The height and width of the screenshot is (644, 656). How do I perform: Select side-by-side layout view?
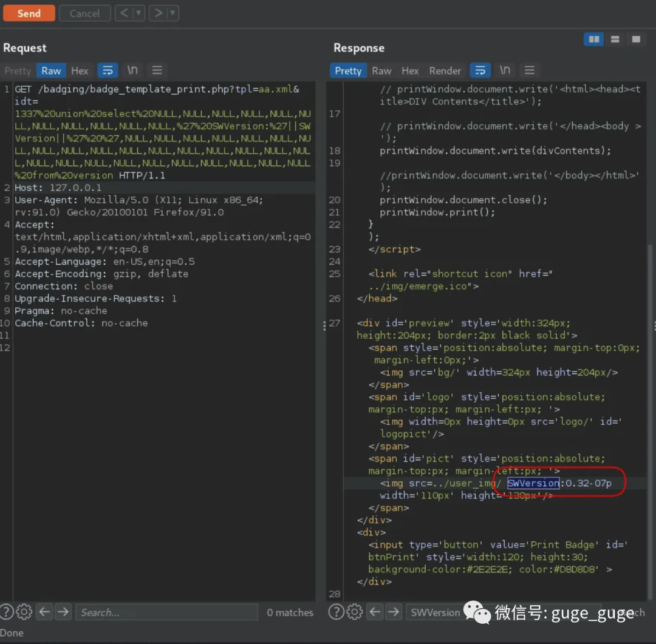tap(593, 39)
